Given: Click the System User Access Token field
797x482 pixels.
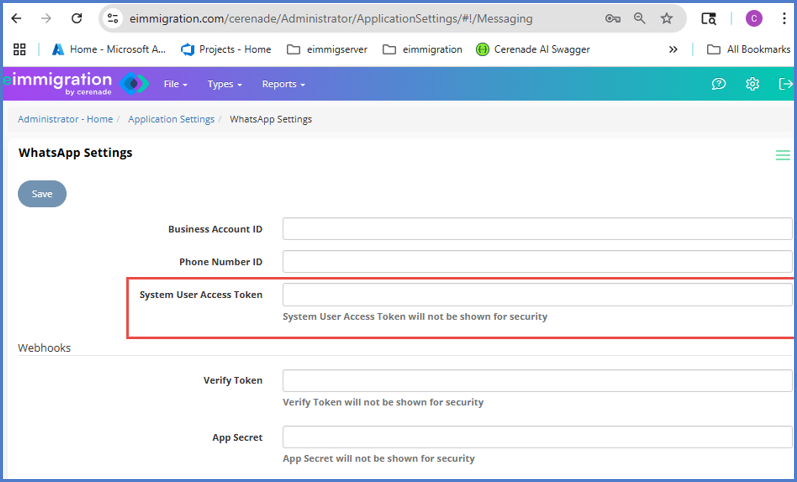Looking at the screenshot, I should tap(537, 295).
